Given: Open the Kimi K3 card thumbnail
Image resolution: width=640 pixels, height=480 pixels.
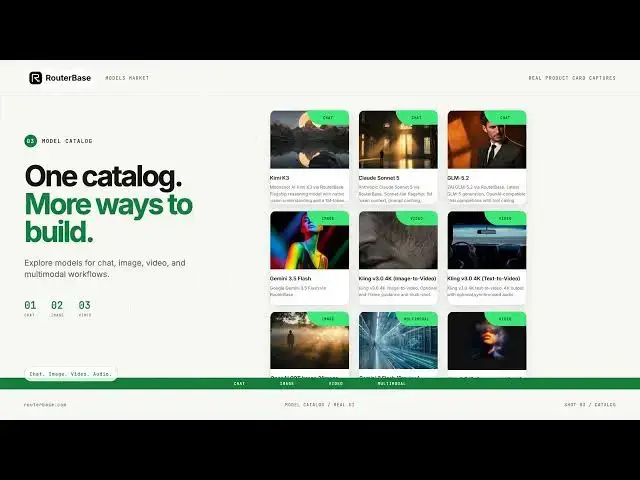Looking at the screenshot, I should [309, 139].
